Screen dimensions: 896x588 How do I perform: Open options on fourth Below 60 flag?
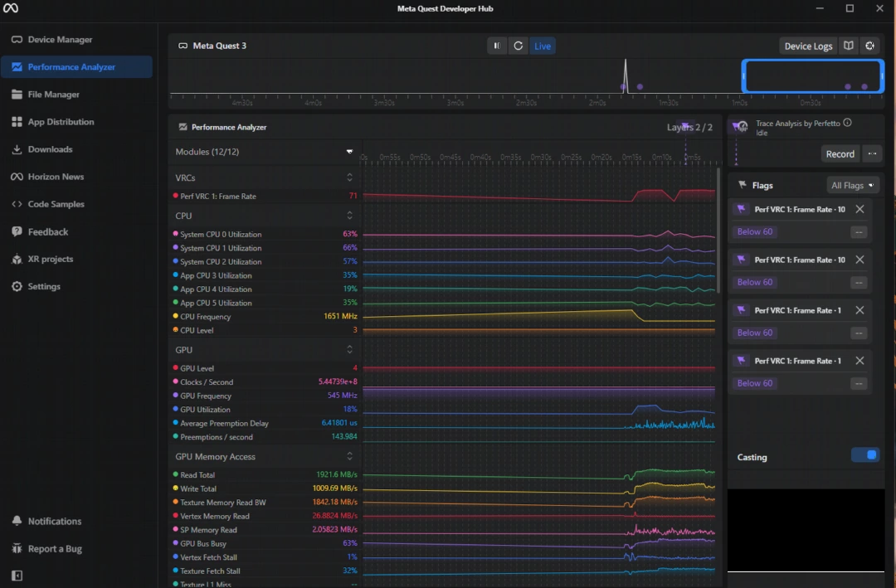[x=859, y=383]
